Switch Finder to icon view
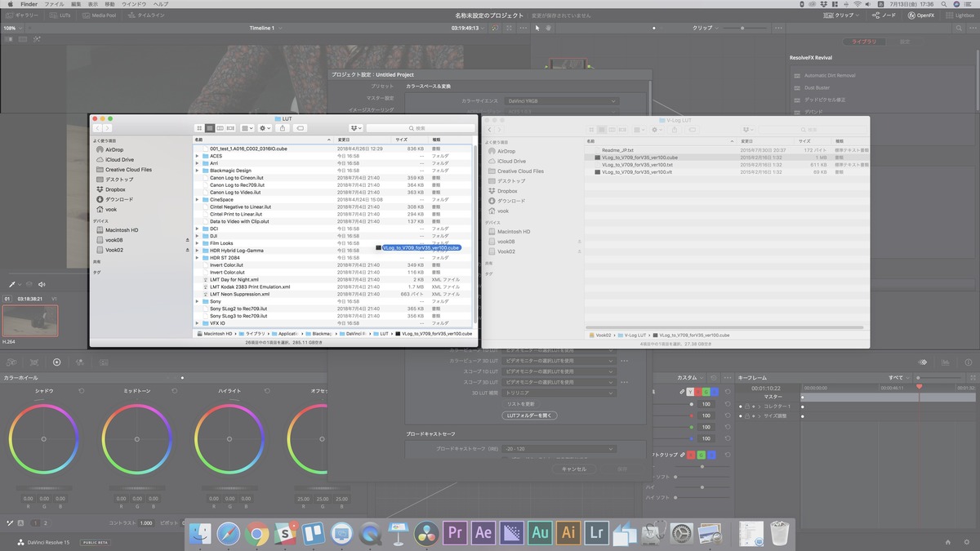Viewport: 980px width, 551px height. coord(199,128)
